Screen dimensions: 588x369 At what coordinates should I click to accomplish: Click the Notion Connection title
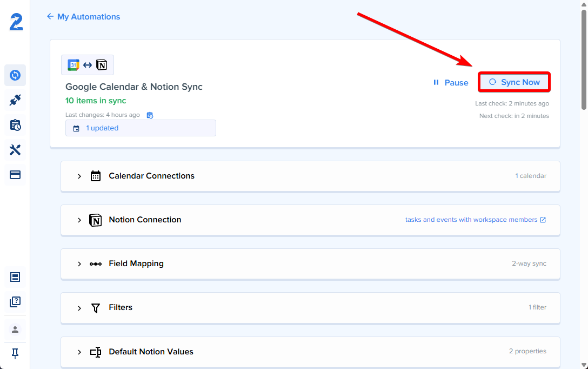(145, 220)
